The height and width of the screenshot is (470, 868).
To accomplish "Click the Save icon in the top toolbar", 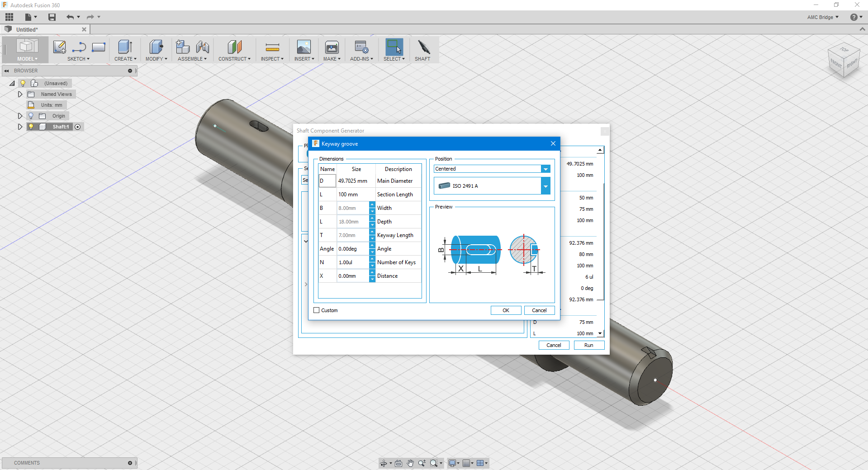I will tap(52, 17).
